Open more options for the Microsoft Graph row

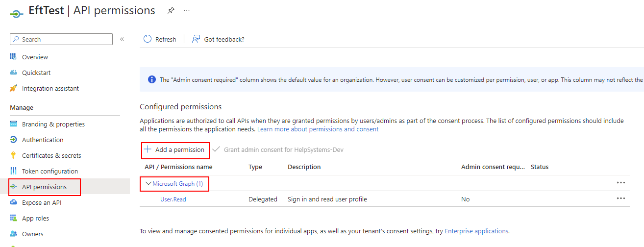click(x=621, y=183)
